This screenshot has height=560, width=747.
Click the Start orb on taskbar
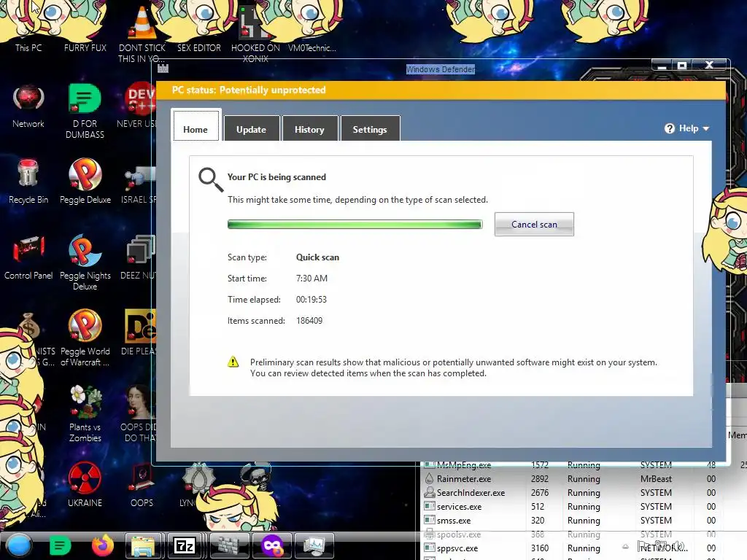(19, 545)
